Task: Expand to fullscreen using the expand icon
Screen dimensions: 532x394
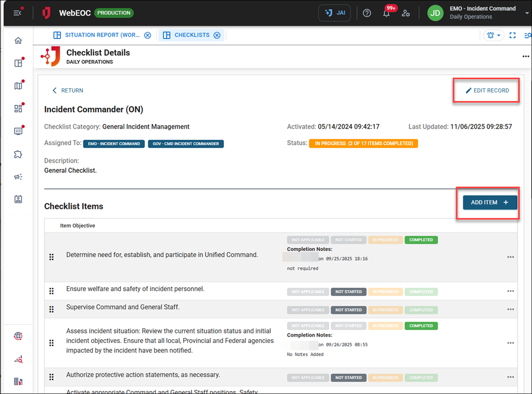Action: (512, 35)
